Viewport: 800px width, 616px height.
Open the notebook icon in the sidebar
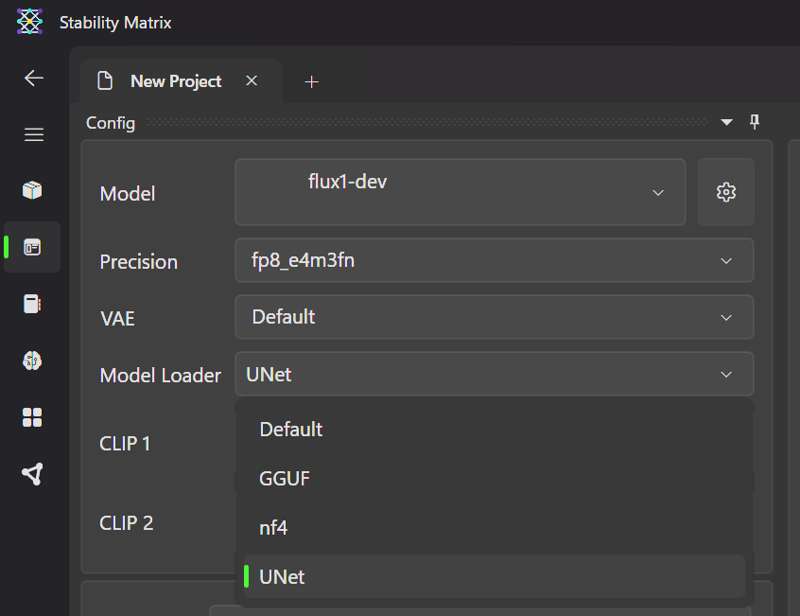coord(32,304)
